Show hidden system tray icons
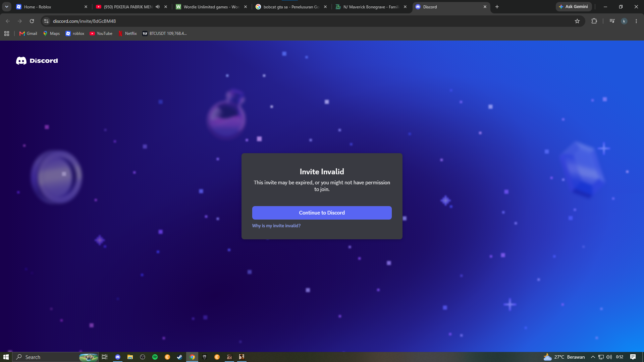Image resolution: width=644 pixels, height=362 pixels. pos(593,357)
